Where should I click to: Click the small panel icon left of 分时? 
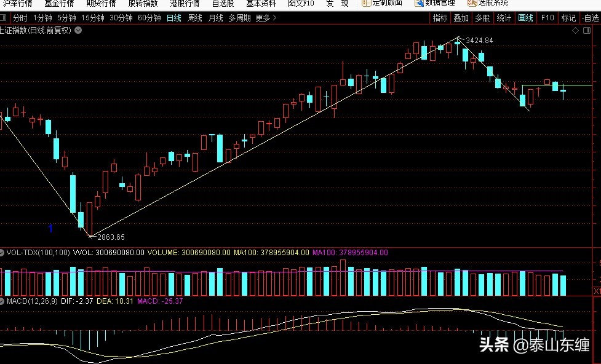tap(3, 18)
